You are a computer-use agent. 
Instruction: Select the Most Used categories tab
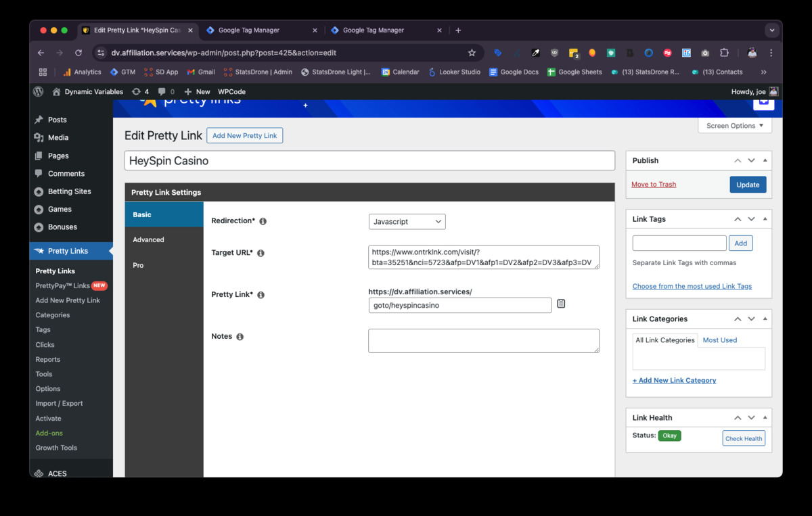[720, 340]
